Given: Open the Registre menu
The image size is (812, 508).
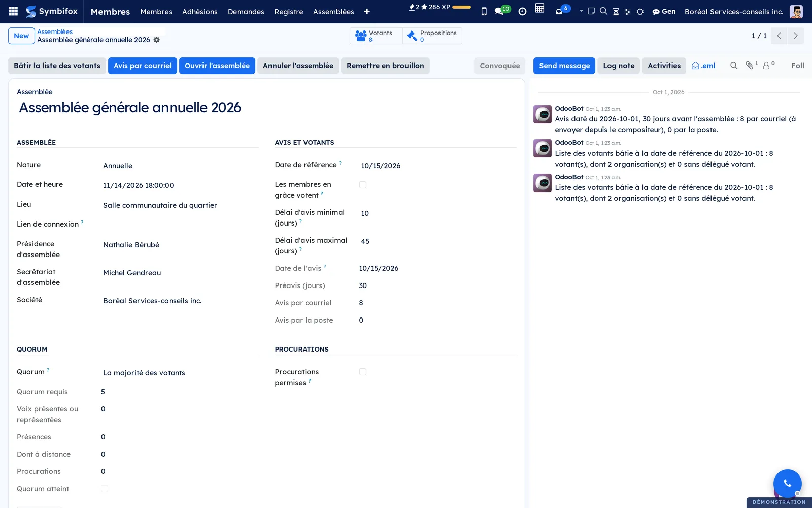Looking at the screenshot, I should coord(289,12).
